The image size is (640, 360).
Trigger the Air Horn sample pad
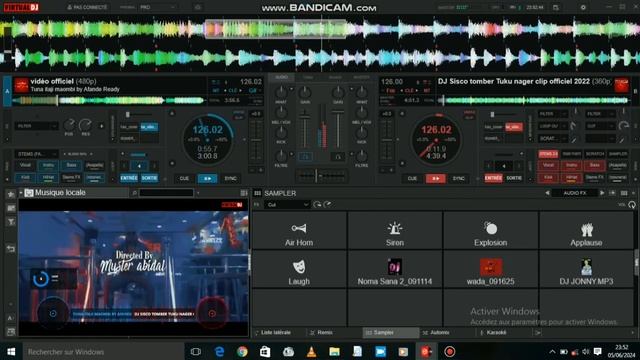pyautogui.click(x=299, y=231)
